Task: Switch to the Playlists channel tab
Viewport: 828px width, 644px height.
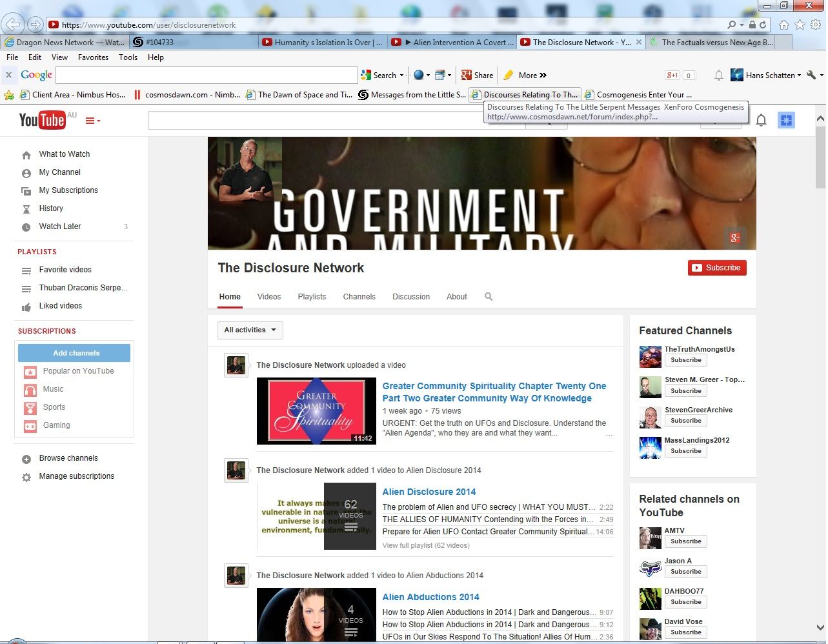Action: click(x=312, y=297)
